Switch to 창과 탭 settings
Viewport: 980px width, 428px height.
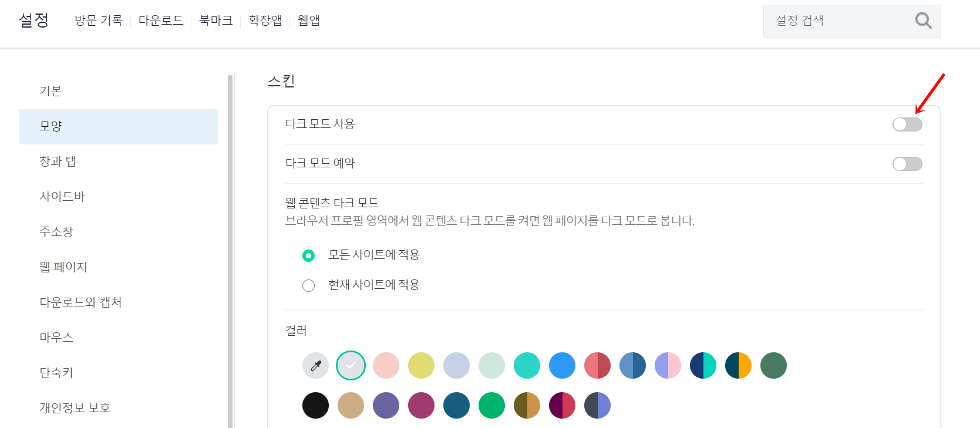(58, 161)
